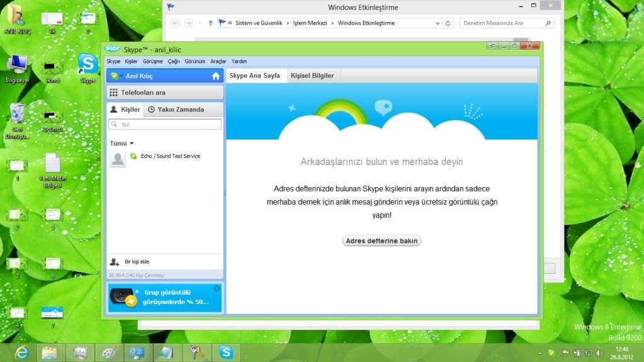
Task: Click the Telefonları ara dial pad button
Action: [165, 93]
